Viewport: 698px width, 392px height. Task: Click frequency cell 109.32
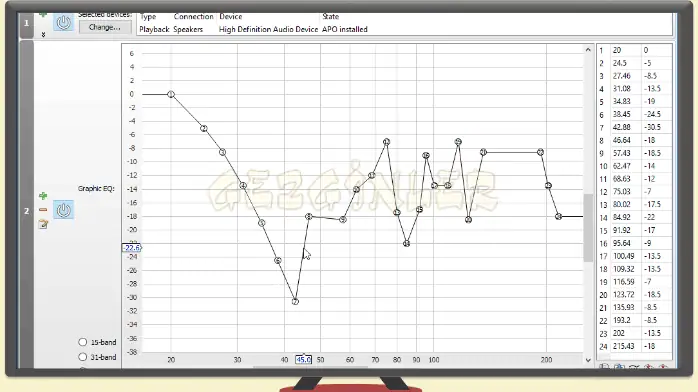[626, 269]
